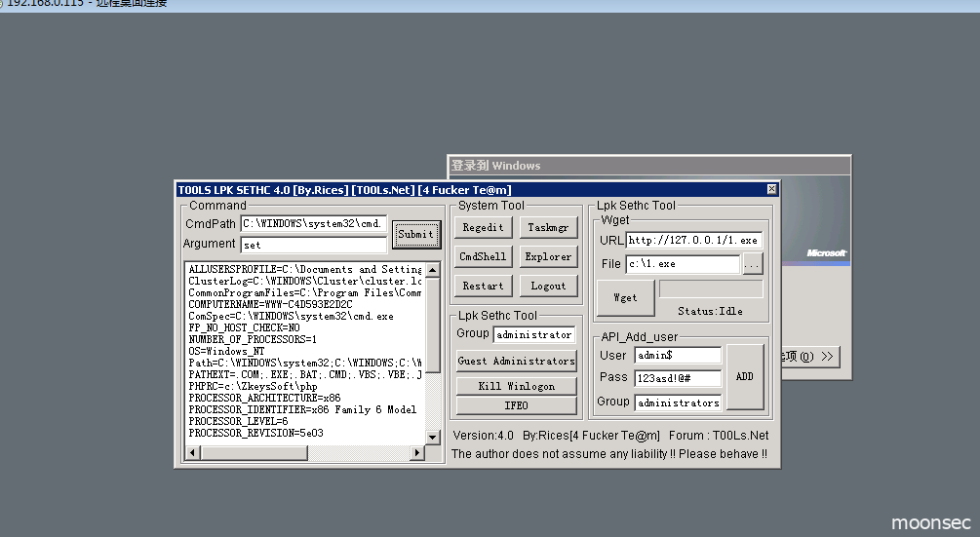This screenshot has width=980, height=537.
Task: Click ADD to create the user
Action: click(x=744, y=376)
